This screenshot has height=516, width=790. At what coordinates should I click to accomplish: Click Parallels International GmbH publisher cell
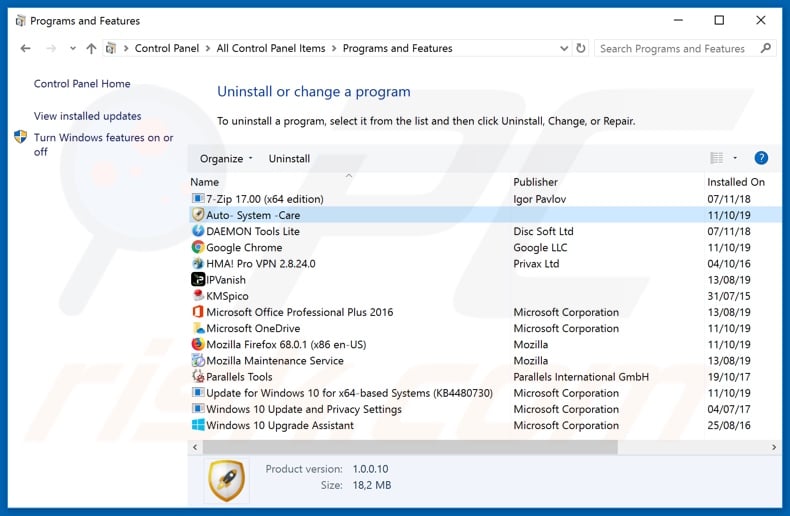(581, 376)
